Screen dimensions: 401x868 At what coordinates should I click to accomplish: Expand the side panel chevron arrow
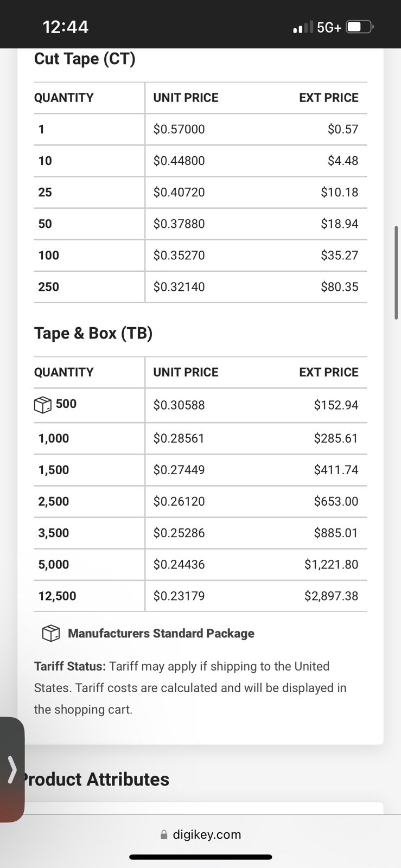pos(12,769)
